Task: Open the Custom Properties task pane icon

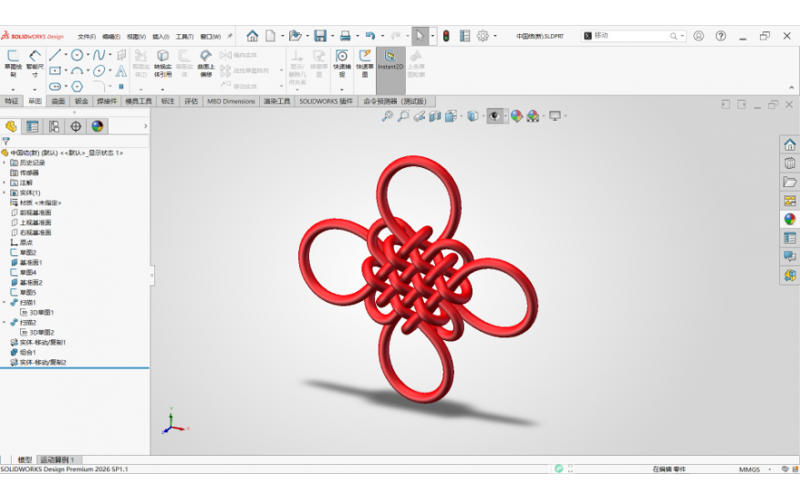Action: click(790, 238)
